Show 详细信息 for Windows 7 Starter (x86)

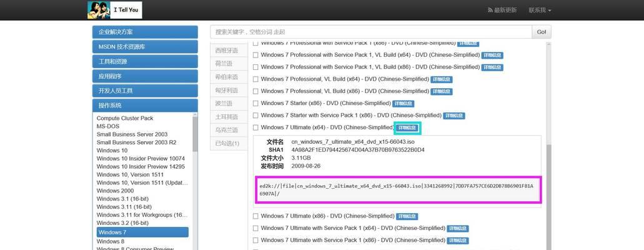click(404, 104)
